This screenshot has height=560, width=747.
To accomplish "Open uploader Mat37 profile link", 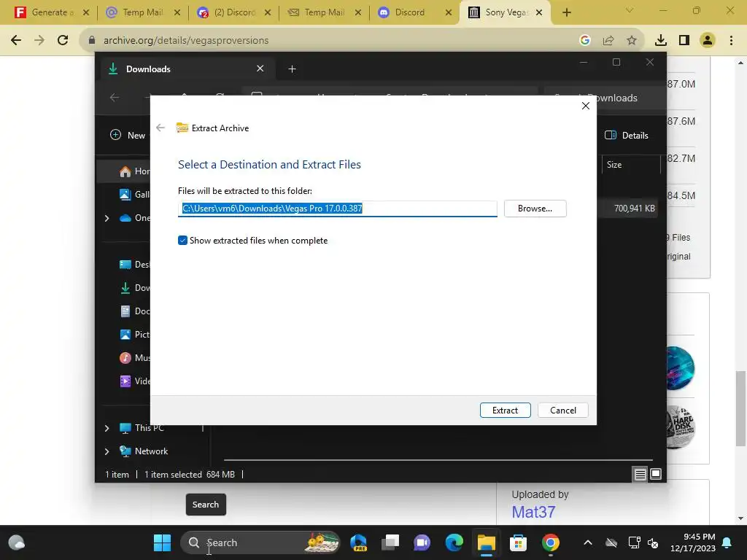I will pyautogui.click(x=533, y=512).
